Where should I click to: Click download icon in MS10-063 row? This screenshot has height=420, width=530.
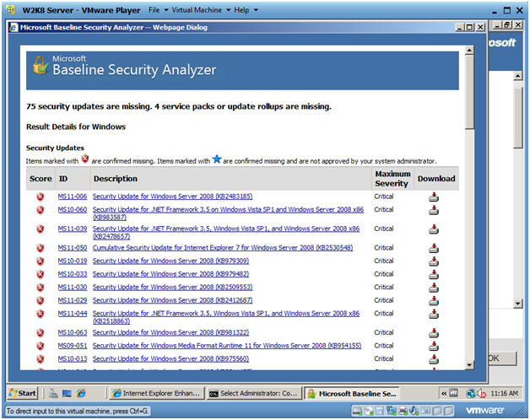434,333
